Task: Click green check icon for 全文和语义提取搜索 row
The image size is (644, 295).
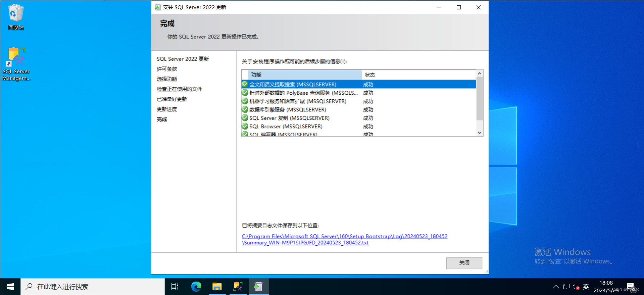Action: [245, 84]
